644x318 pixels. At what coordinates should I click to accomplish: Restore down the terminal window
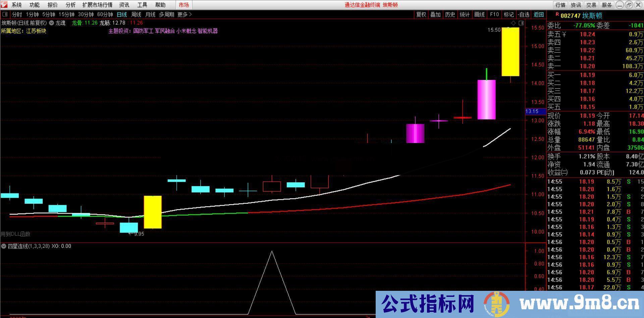tap(629, 5)
